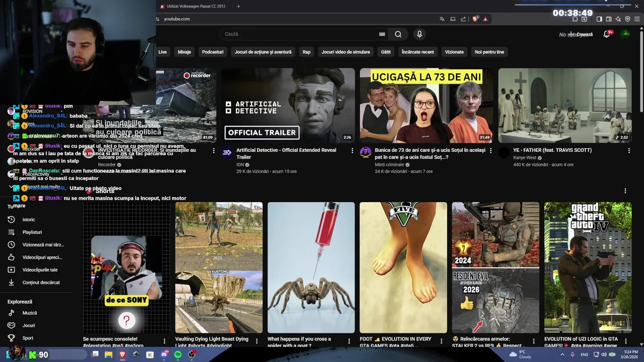This screenshot has height=362, width=644.
Task: Open options menu for Artificial Detective video
Action: (352, 150)
